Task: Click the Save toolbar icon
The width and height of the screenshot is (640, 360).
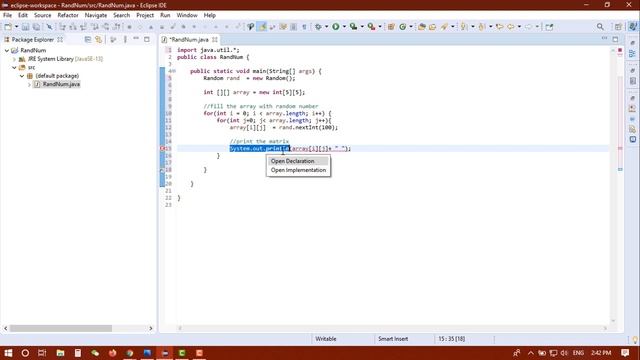Action: point(25,27)
